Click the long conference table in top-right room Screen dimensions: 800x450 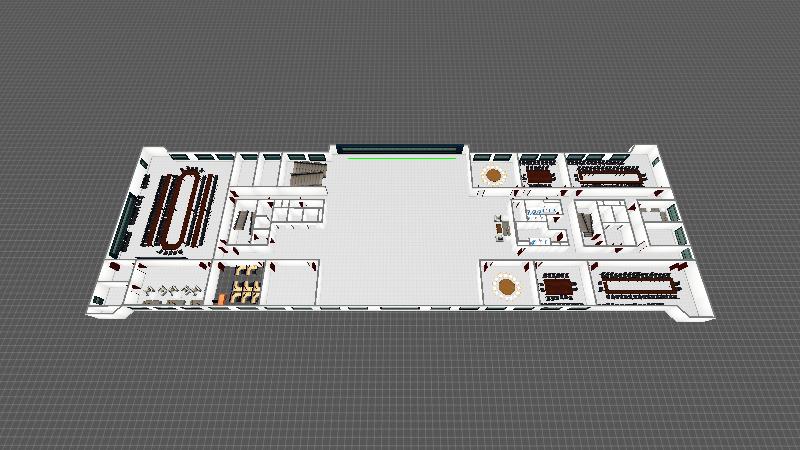point(610,176)
